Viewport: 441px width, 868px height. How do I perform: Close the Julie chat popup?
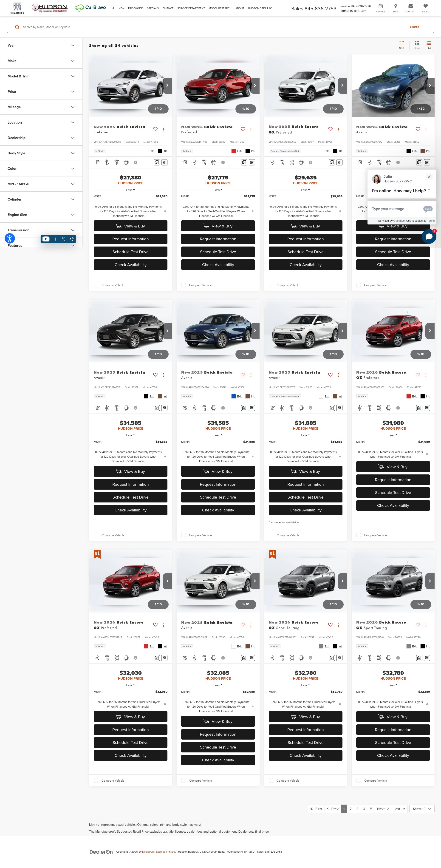[x=429, y=177]
